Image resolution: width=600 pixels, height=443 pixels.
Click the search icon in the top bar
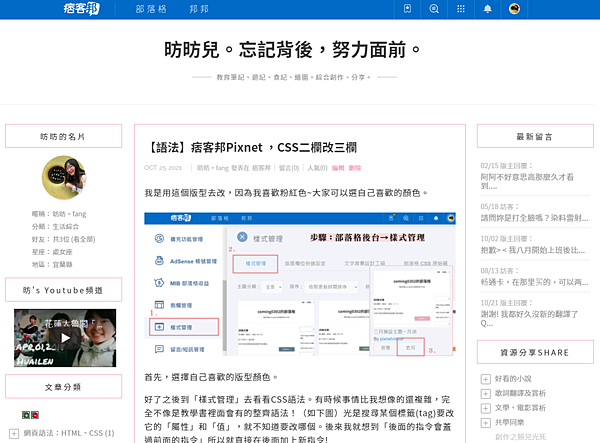click(x=434, y=9)
